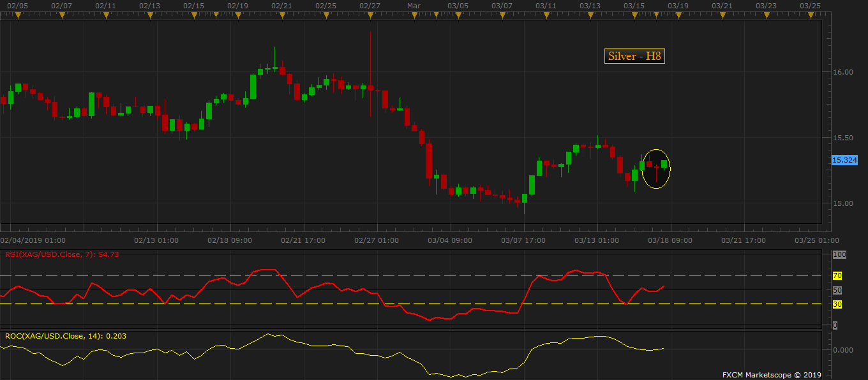Click the '02/04/2019 01:00' time axis label

coord(33,240)
